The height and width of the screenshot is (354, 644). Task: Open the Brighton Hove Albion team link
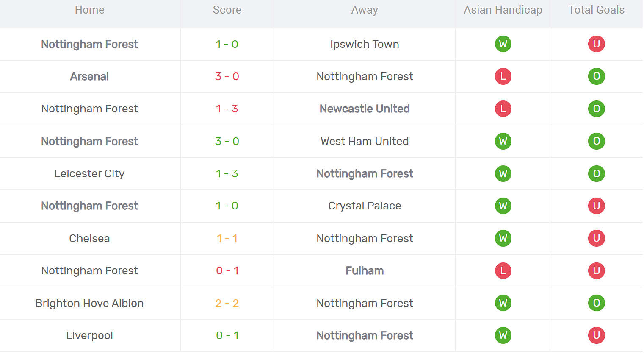pos(89,304)
